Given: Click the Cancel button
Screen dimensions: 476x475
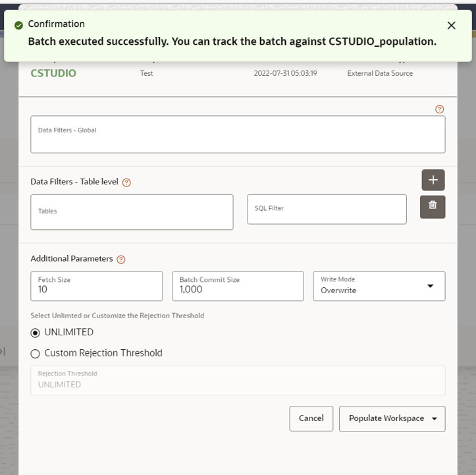Looking at the screenshot, I should point(311,418).
